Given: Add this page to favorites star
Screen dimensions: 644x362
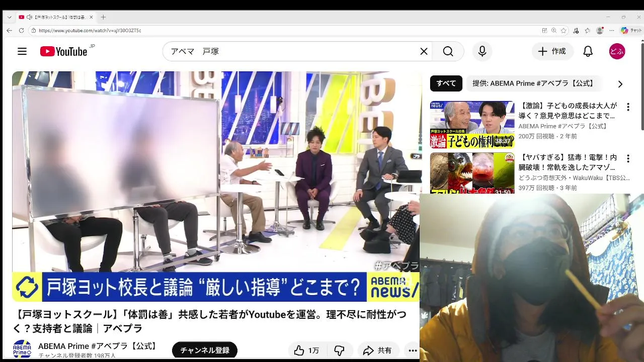Looking at the screenshot, I should point(563,31).
